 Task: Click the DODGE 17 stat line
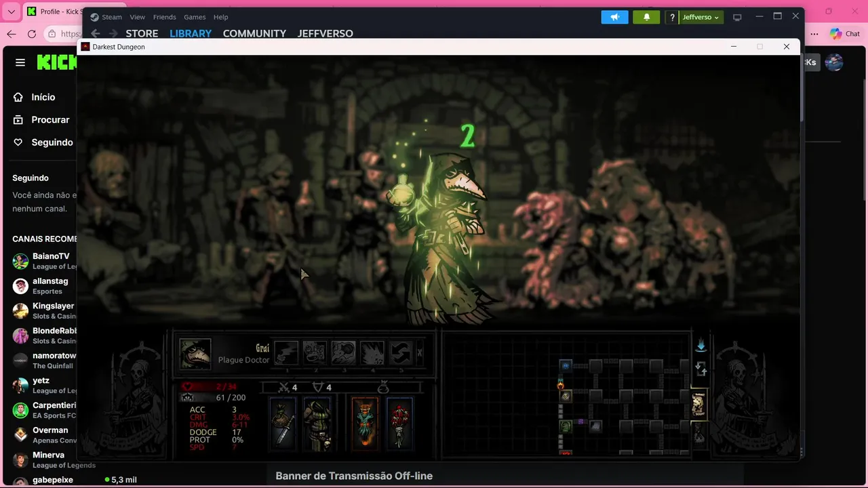[216, 432]
